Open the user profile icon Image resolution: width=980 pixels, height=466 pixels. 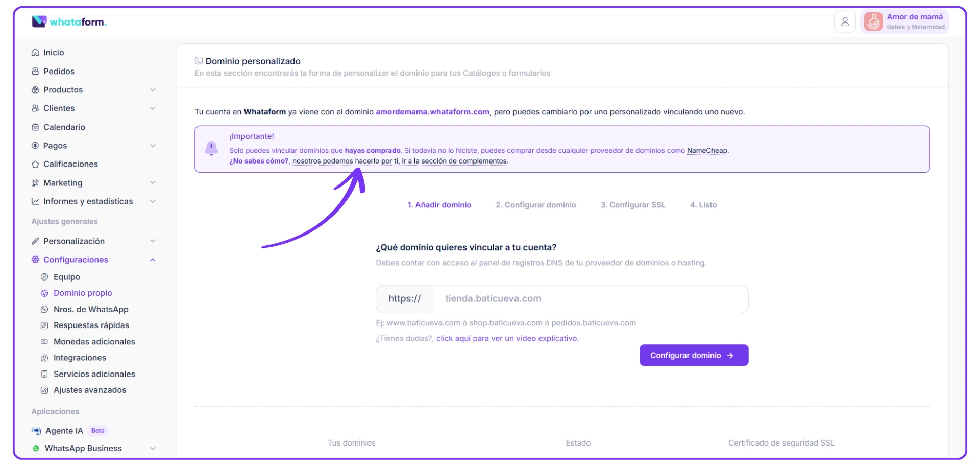coord(845,22)
